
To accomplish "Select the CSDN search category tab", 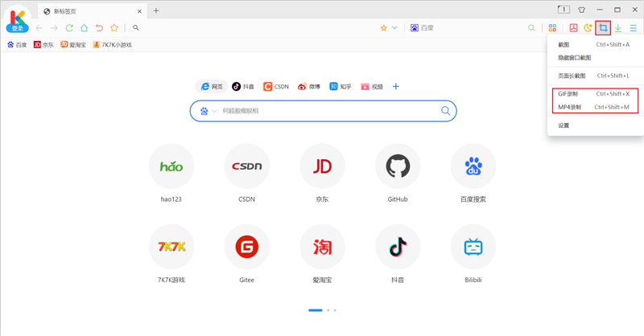I will [275, 87].
